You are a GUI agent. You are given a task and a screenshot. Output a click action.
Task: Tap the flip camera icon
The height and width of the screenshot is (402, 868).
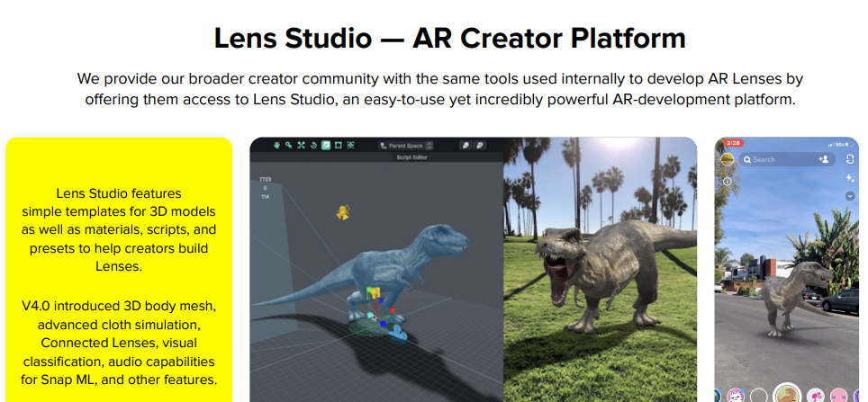coord(850,159)
